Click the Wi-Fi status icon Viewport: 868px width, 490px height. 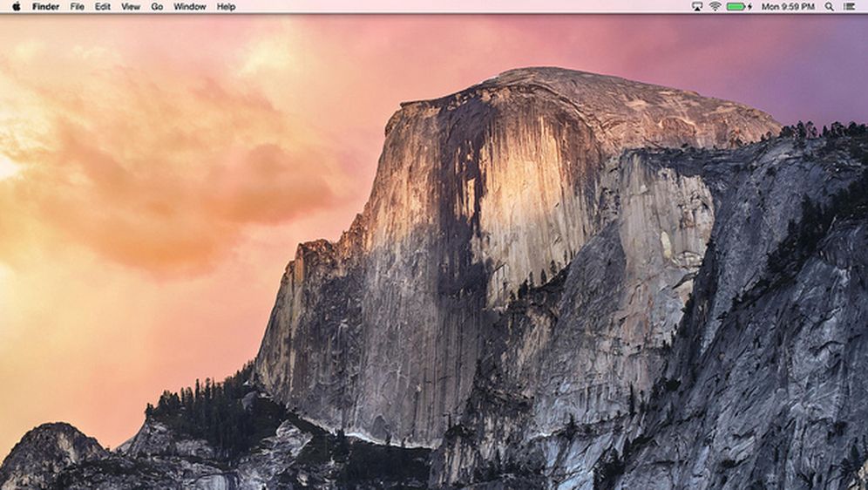pyautogui.click(x=715, y=6)
